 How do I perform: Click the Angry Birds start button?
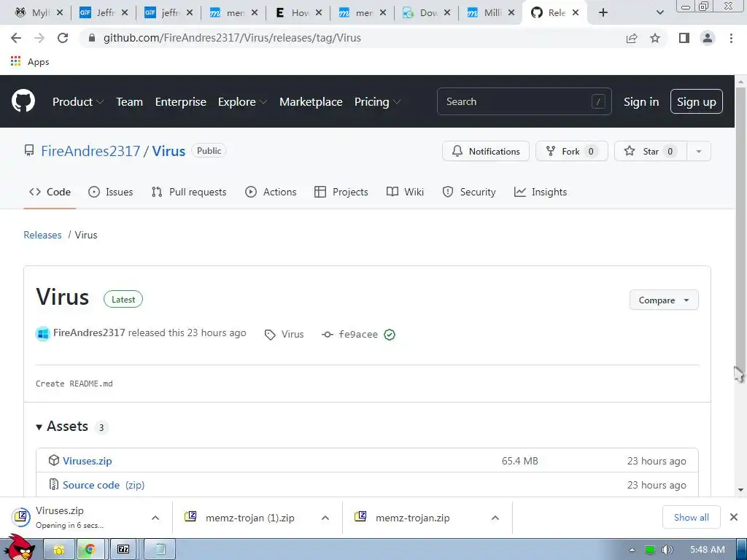click(20, 547)
